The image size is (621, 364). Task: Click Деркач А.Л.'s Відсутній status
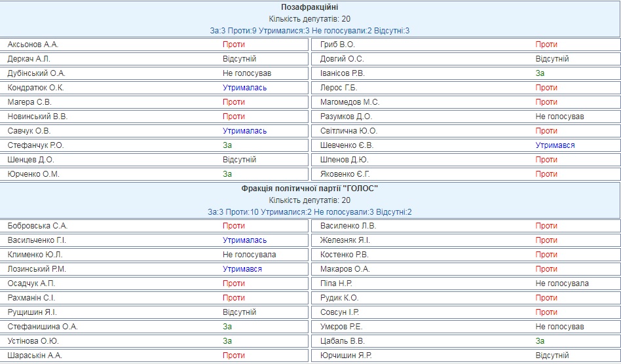click(x=240, y=59)
